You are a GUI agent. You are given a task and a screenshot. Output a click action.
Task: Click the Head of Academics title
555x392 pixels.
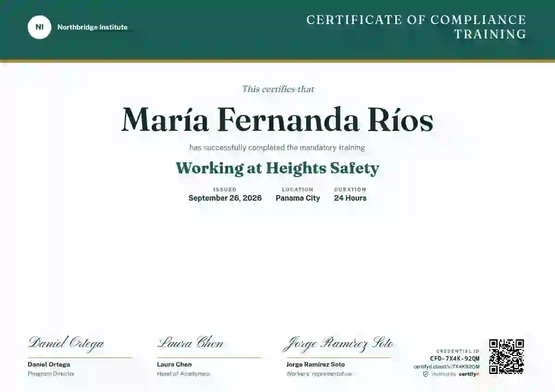click(183, 374)
